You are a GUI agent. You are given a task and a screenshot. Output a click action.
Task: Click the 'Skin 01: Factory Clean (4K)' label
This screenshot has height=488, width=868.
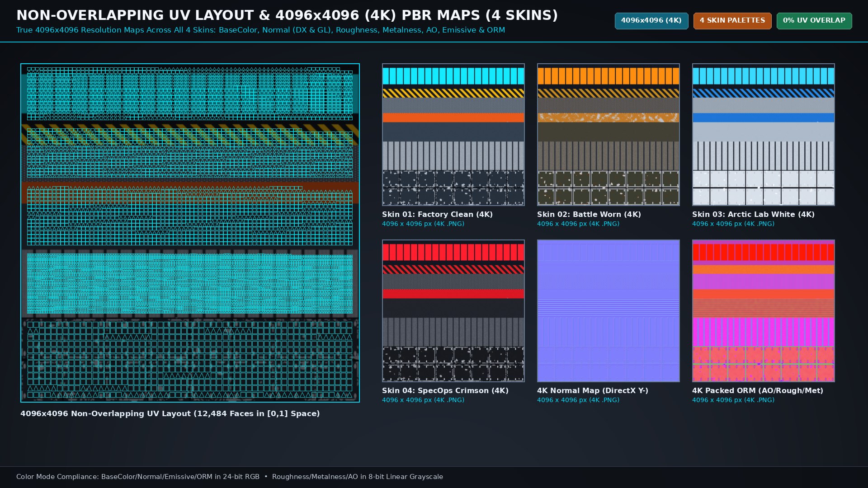pyautogui.click(x=437, y=215)
